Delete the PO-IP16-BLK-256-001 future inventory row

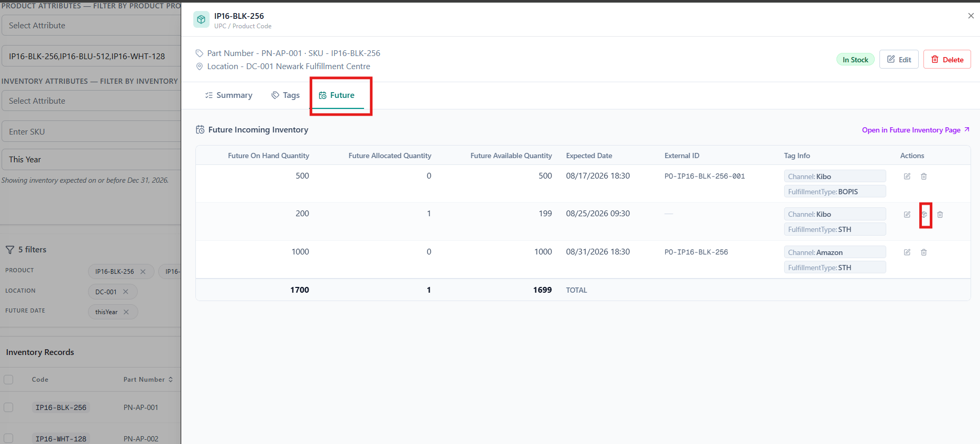tap(923, 176)
